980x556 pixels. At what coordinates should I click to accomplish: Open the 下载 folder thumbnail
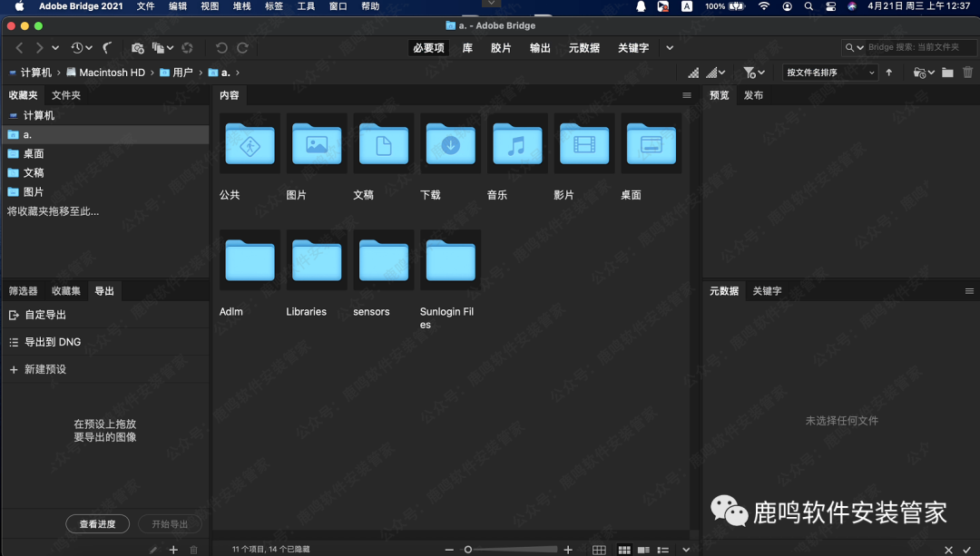point(450,143)
